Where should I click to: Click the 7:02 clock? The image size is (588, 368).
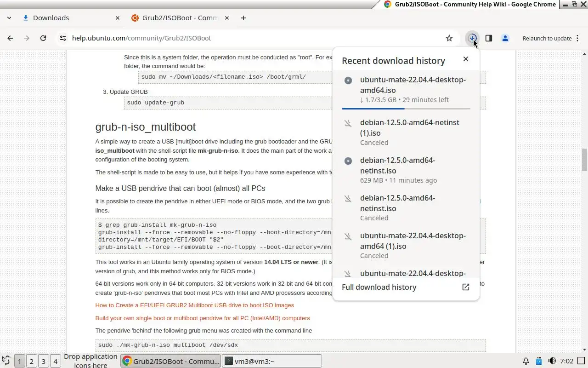[x=567, y=361]
